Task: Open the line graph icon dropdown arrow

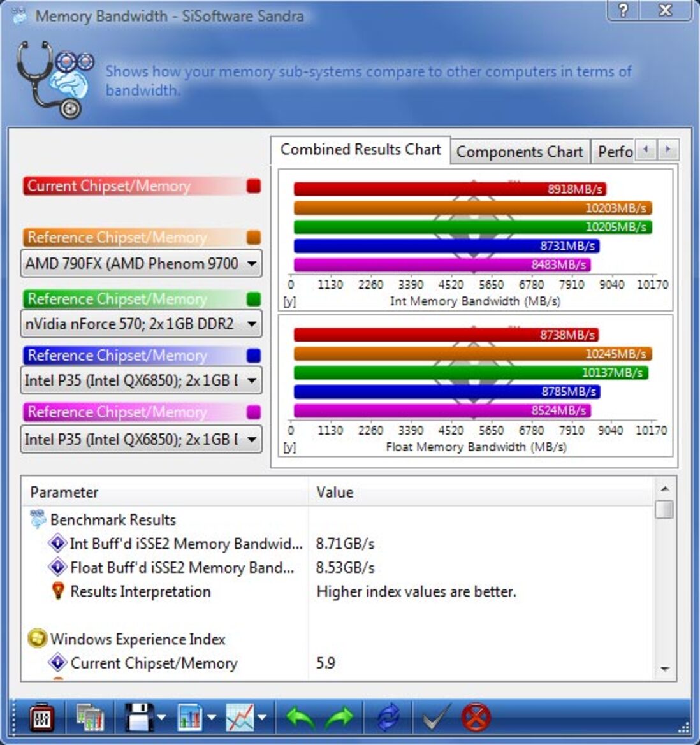Action: (x=262, y=718)
